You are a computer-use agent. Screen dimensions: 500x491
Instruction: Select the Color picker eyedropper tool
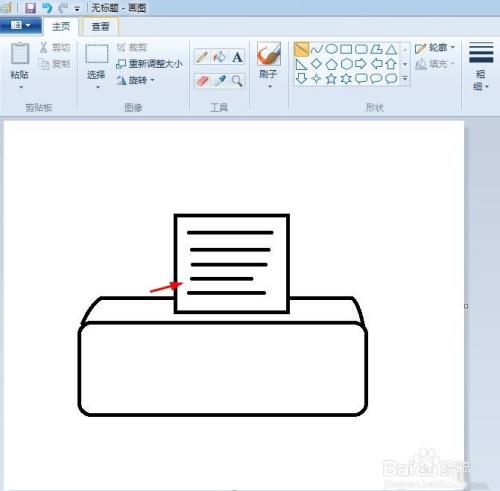click(220, 81)
